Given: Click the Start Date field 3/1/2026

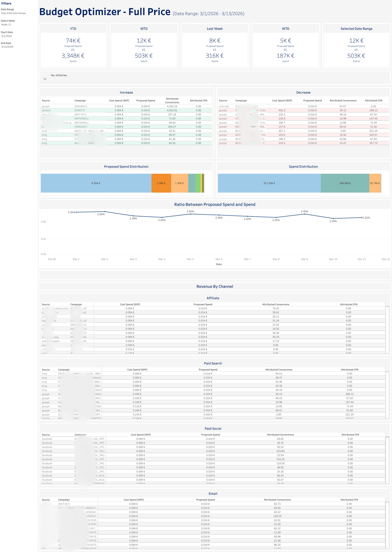Looking at the screenshot, I should (7, 36).
